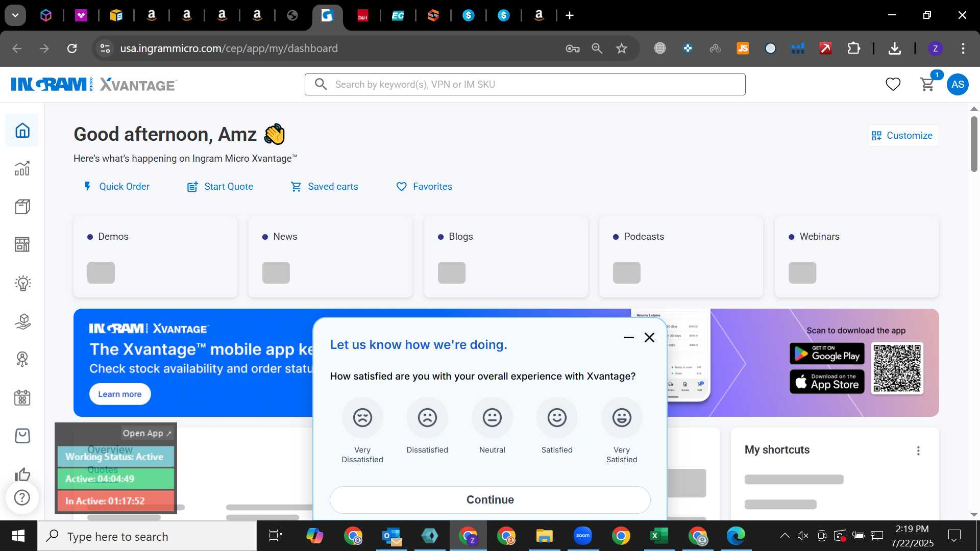Open the browser downloads icon
980x551 pixels.
tap(894, 48)
